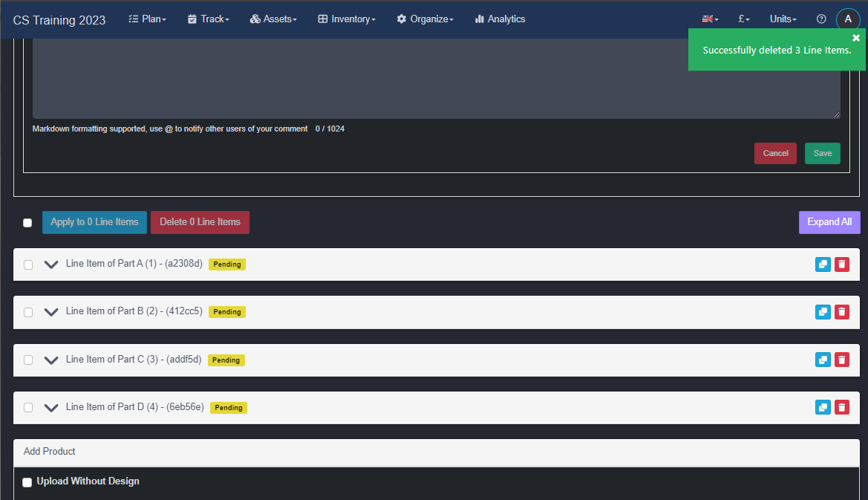The height and width of the screenshot is (500, 868).
Task: Click the Expand All button
Action: click(829, 222)
